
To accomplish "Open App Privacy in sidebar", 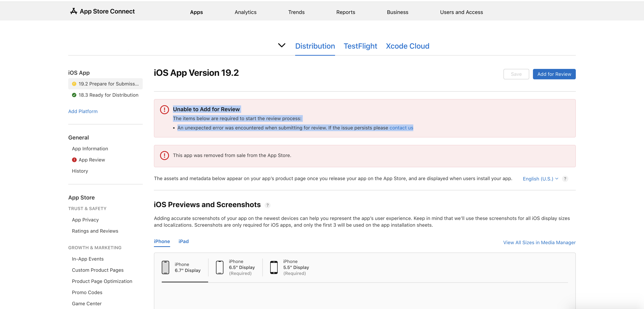I will [85, 220].
